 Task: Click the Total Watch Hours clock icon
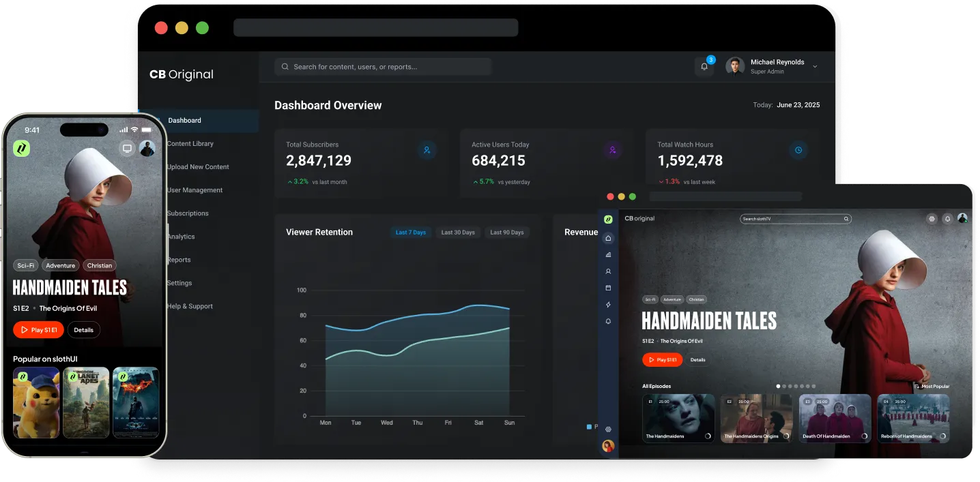pyautogui.click(x=798, y=150)
